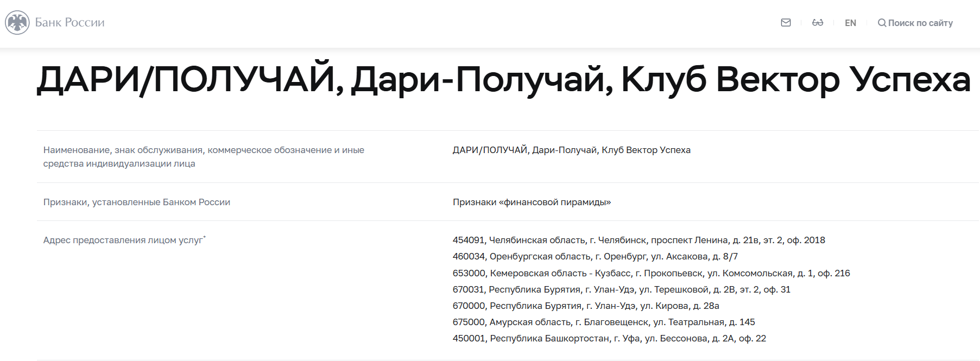Viewport: 980px width, 361px height.
Task: Select address "454091, Челябинская область" line
Action: [639, 240]
